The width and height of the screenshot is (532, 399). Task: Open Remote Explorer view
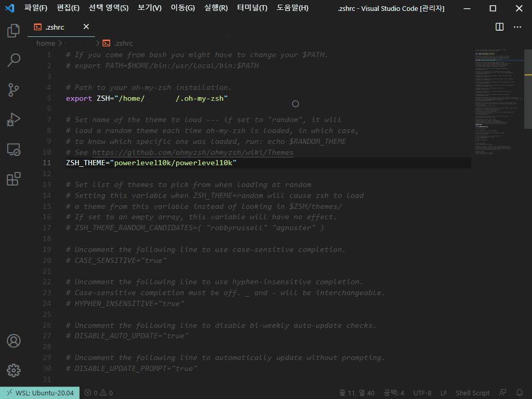tap(14, 149)
